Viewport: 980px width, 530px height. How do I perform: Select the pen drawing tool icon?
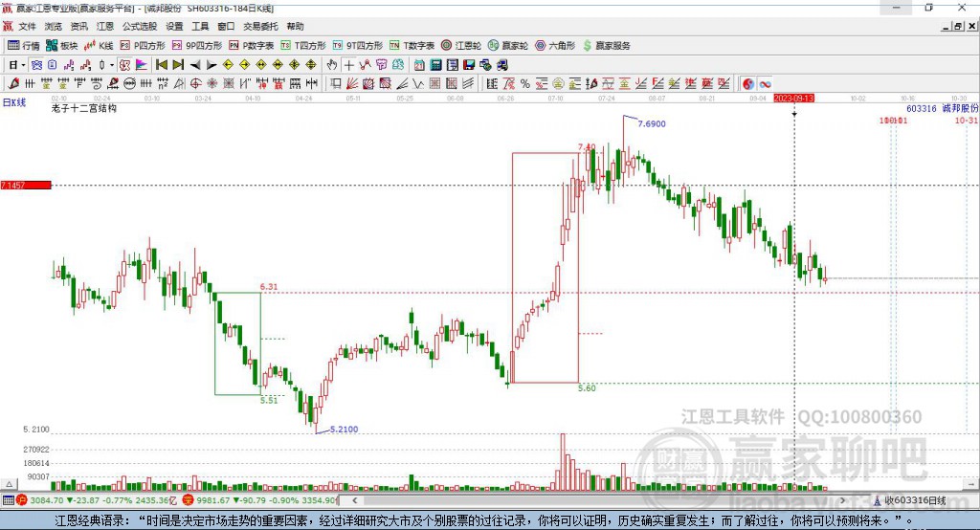click(13, 84)
